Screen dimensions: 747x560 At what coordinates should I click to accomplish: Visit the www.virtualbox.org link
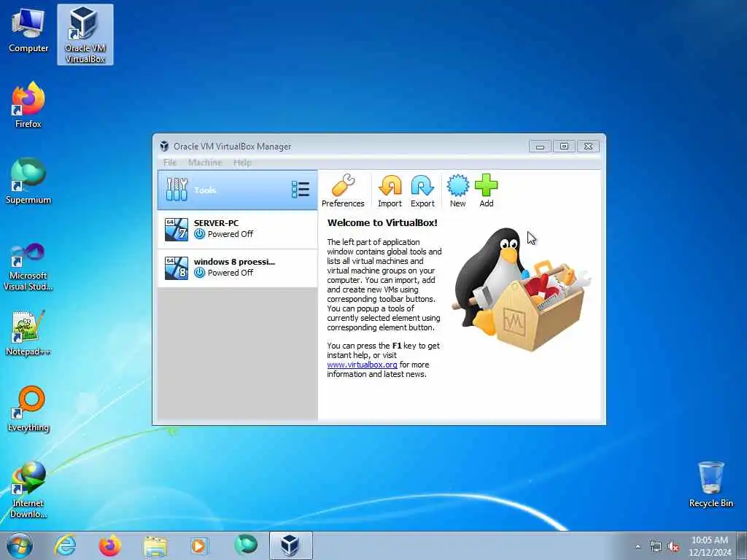(x=362, y=365)
